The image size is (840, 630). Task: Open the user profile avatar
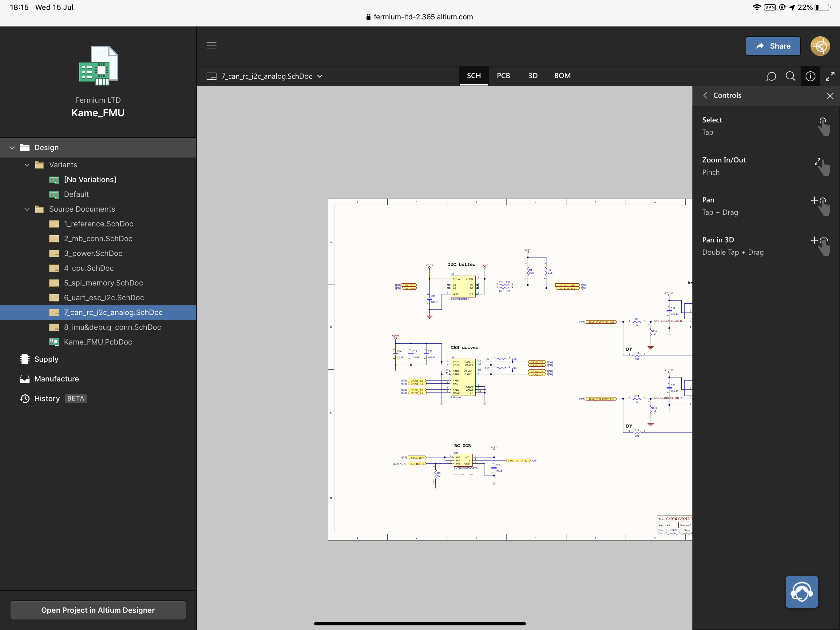point(820,46)
